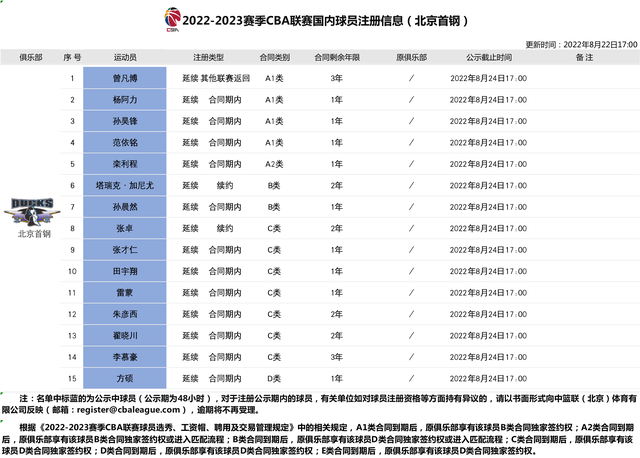Click the 3年 remaining years in 李慕豪's row
The width and height of the screenshot is (640, 458).
click(337, 357)
